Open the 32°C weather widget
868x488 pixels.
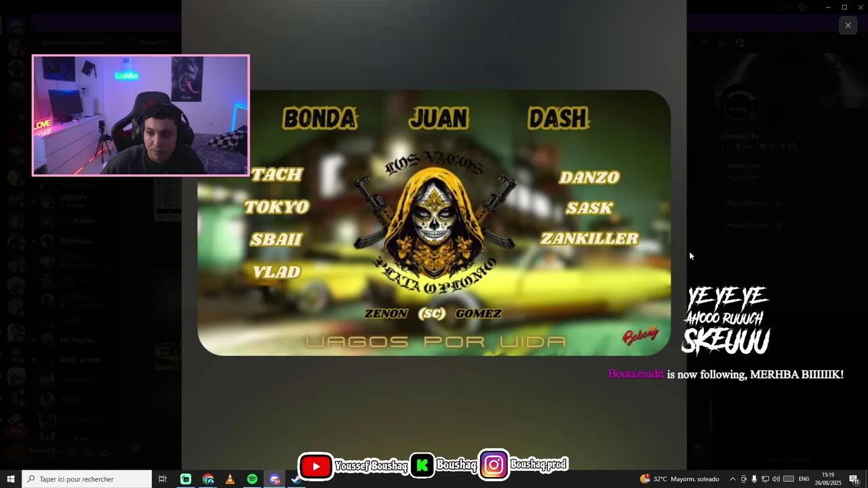[x=679, y=479]
